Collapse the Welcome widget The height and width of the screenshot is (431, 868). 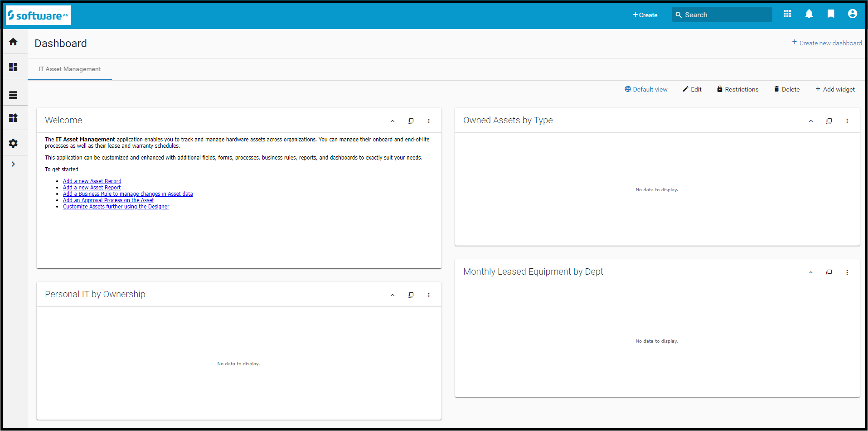point(393,121)
